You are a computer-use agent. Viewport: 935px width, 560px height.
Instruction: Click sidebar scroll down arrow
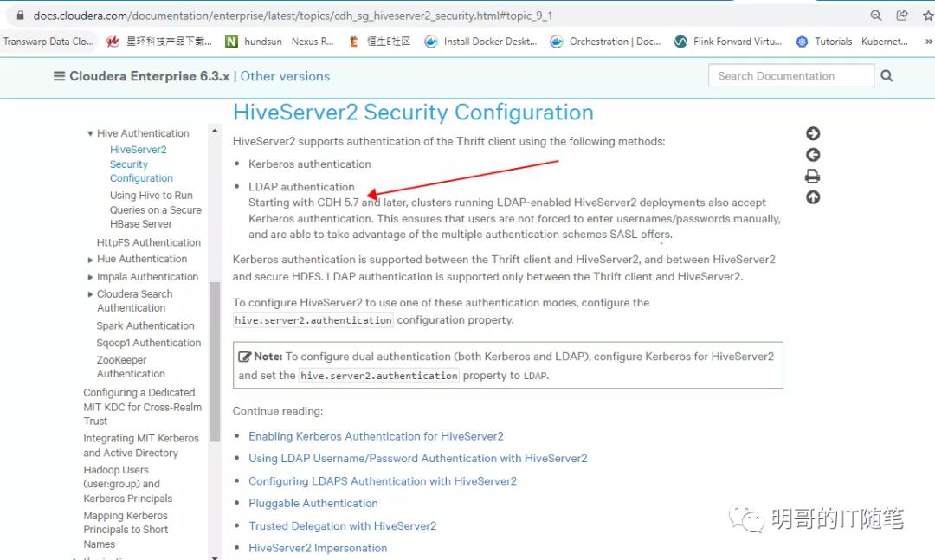(215, 557)
